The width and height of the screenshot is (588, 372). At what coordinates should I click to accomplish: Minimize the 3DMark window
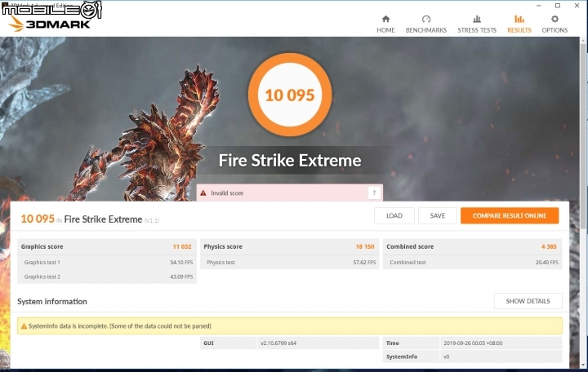(538, 6)
